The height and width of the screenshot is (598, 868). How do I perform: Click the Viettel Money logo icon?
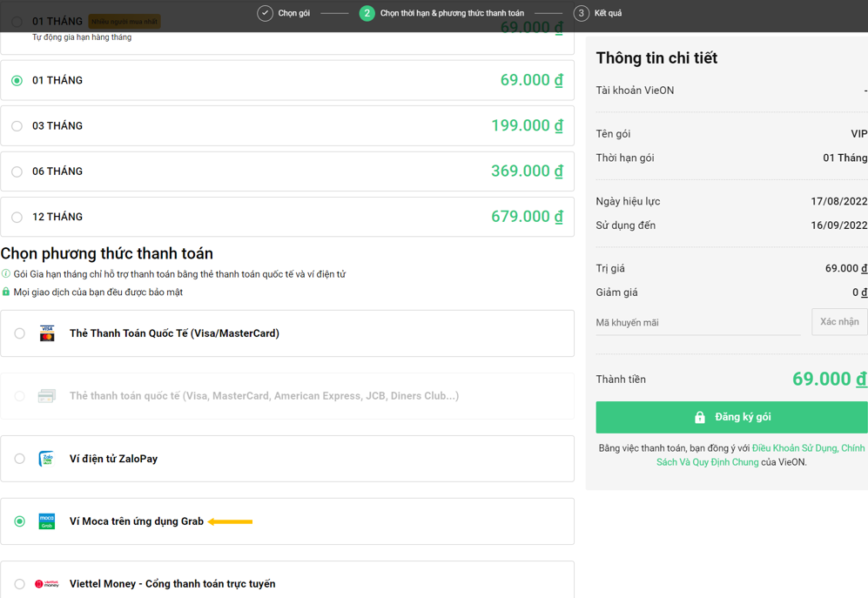tap(47, 583)
